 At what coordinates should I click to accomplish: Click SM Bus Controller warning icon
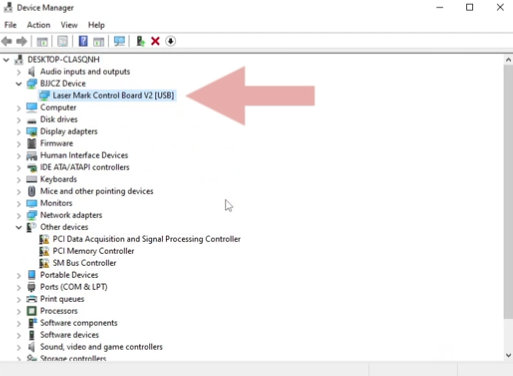44,263
